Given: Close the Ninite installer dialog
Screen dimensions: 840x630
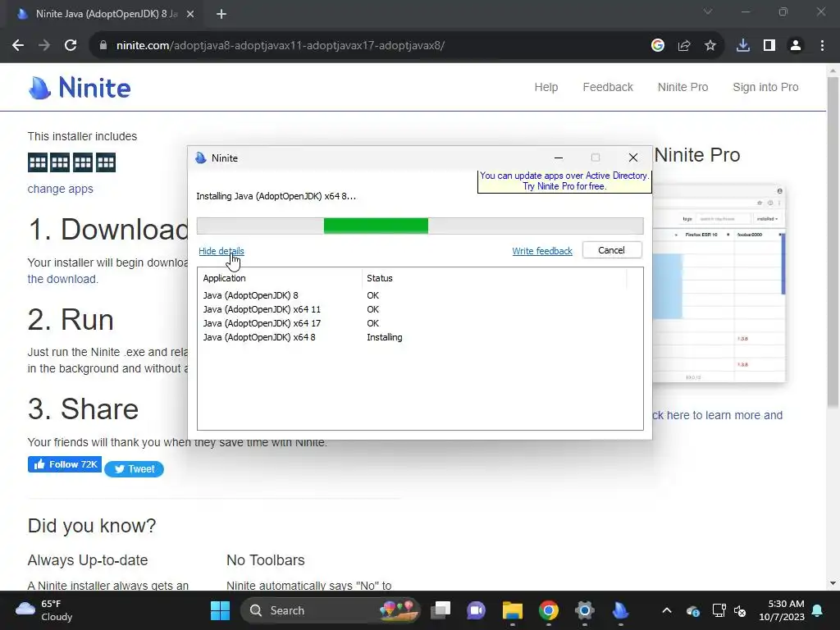Looking at the screenshot, I should click(632, 157).
